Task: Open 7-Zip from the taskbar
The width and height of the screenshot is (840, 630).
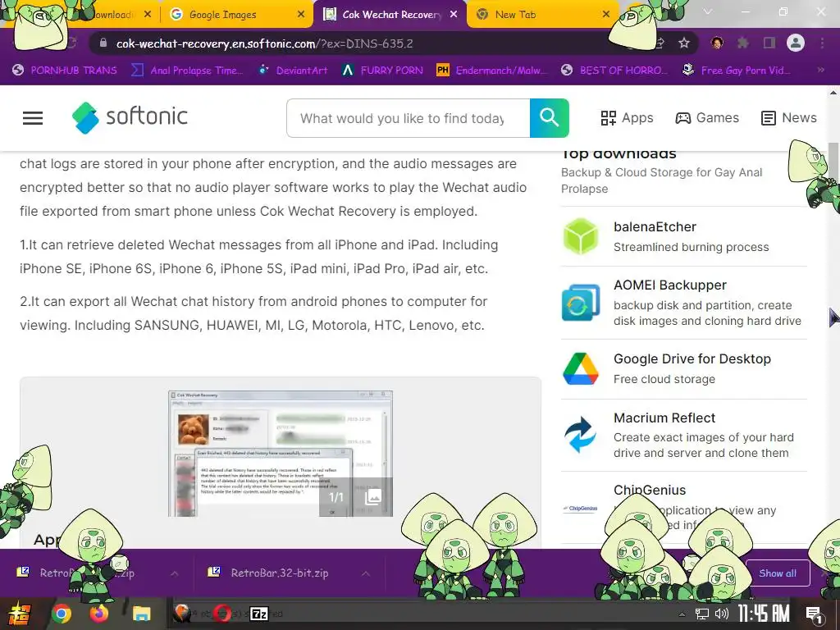Action: (x=259, y=614)
